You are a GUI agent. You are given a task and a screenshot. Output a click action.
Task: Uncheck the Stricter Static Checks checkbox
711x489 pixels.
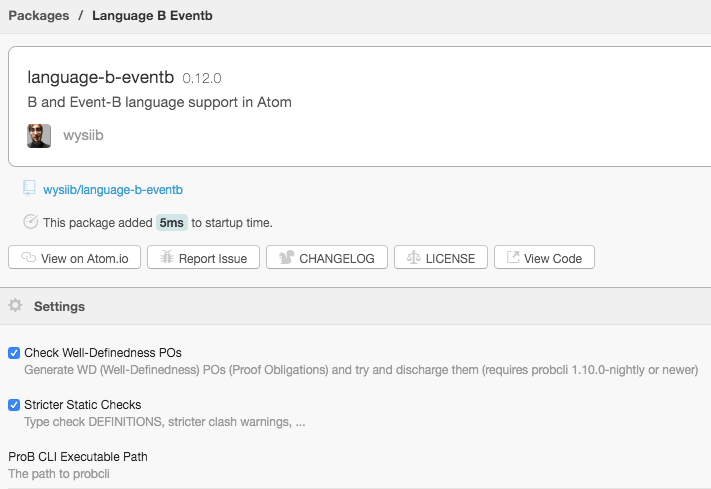click(x=14, y=405)
